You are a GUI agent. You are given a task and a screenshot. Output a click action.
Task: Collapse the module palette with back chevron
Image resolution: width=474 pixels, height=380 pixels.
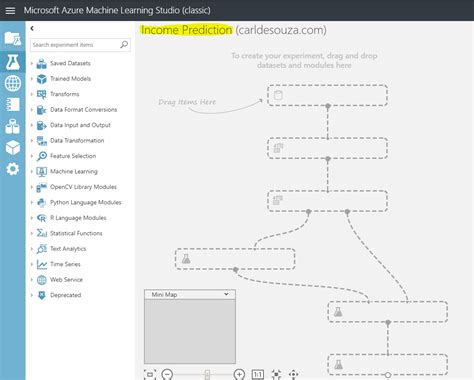pyautogui.click(x=32, y=28)
